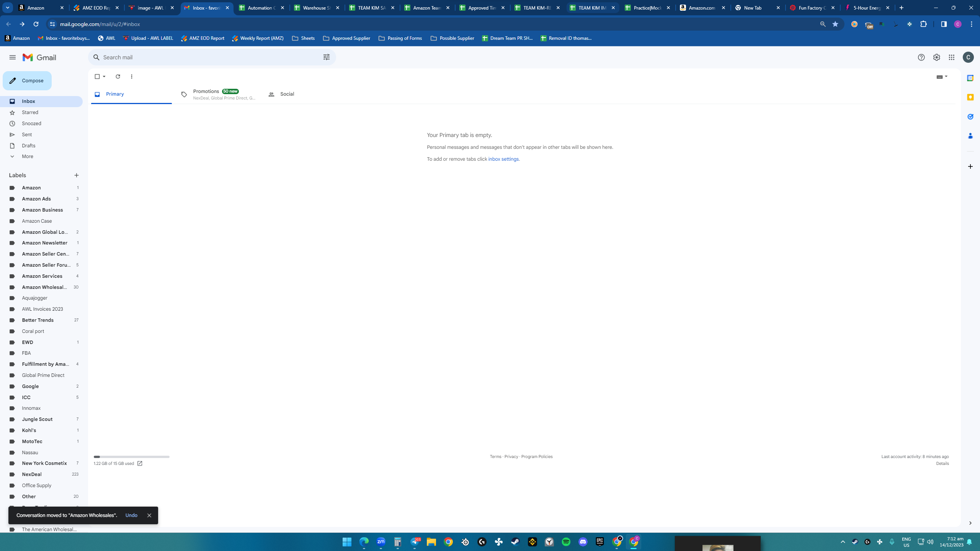Open the Passing of Forms bookmarks folder
The image size is (980, 551).
pos(400,38)
